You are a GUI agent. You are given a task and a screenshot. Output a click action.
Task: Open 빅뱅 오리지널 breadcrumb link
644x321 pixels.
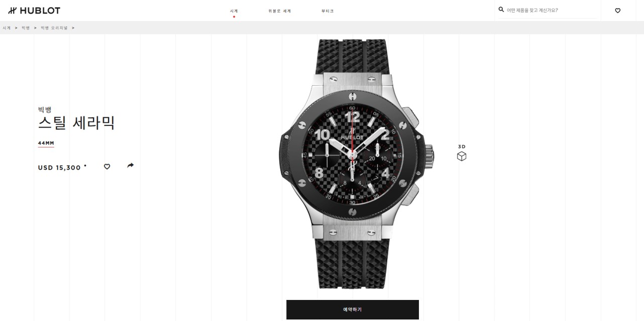(54, 28)
